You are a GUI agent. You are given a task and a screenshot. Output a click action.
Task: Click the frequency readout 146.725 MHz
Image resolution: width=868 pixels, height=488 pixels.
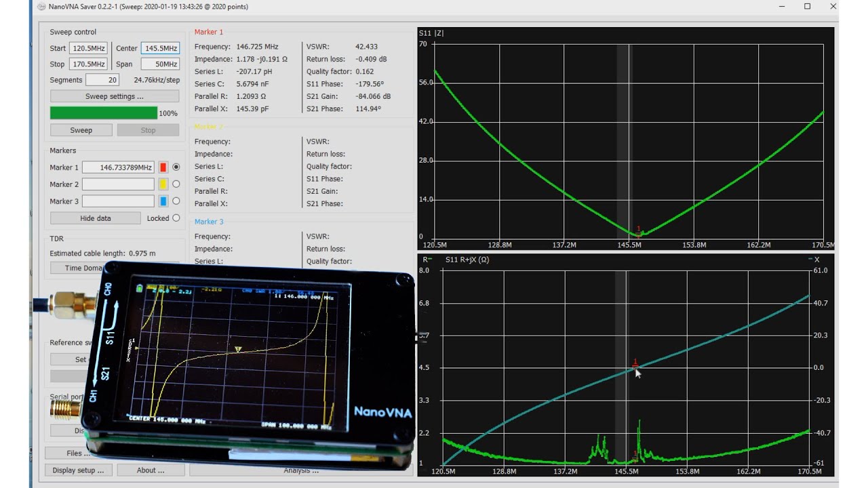point(257,47)
